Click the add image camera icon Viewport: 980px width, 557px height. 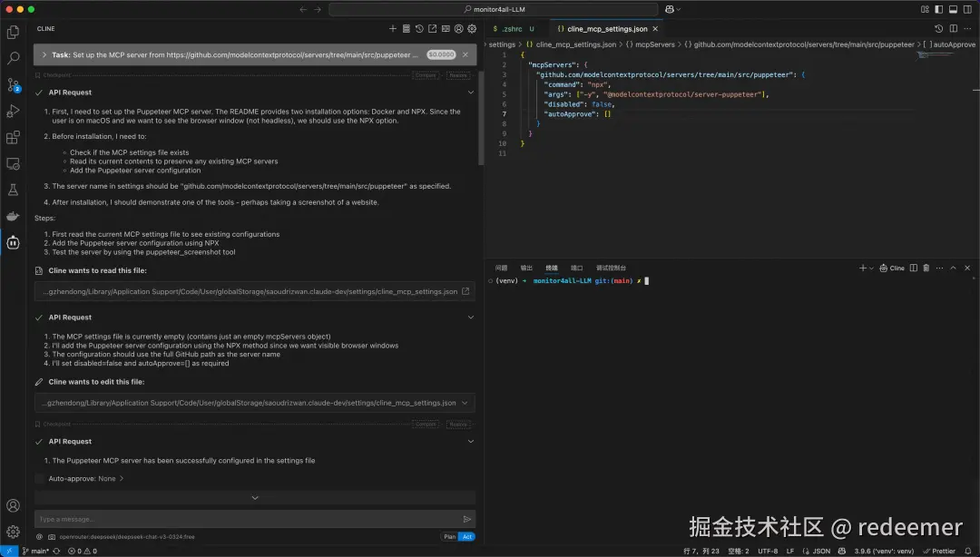tap(52, 536)
